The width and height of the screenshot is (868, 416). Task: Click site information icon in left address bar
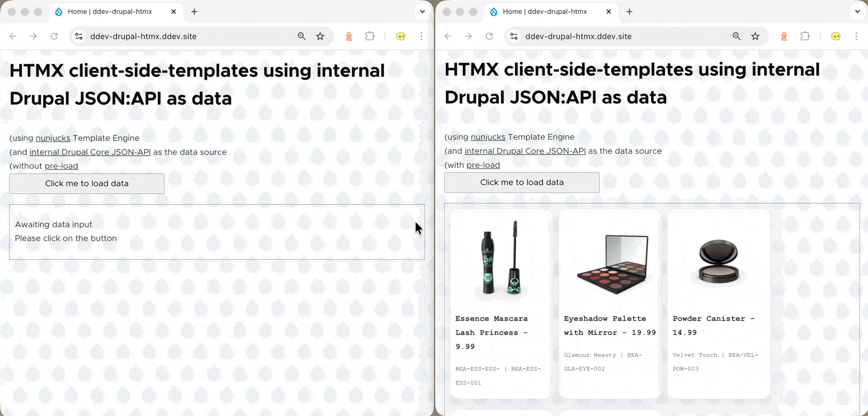point(79,36)
